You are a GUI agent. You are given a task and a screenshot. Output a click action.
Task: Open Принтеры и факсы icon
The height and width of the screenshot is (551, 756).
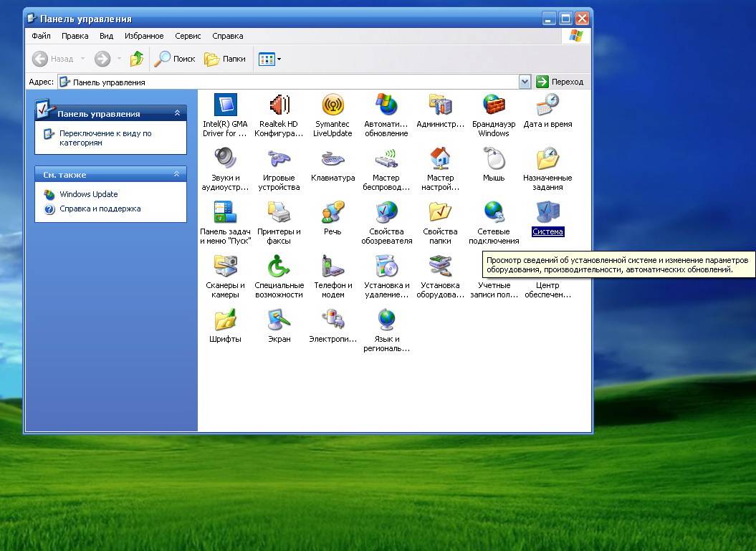tap(279, 212)
